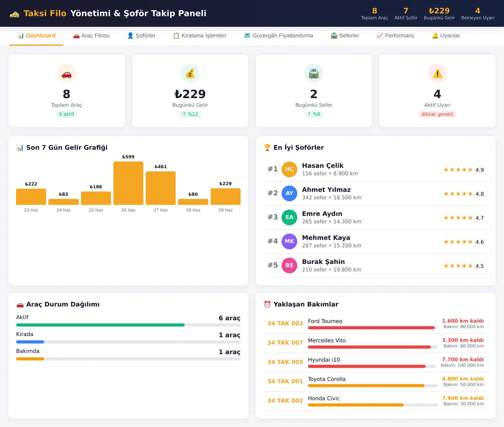Open the Şoförler tab

(x=141, y=36)
